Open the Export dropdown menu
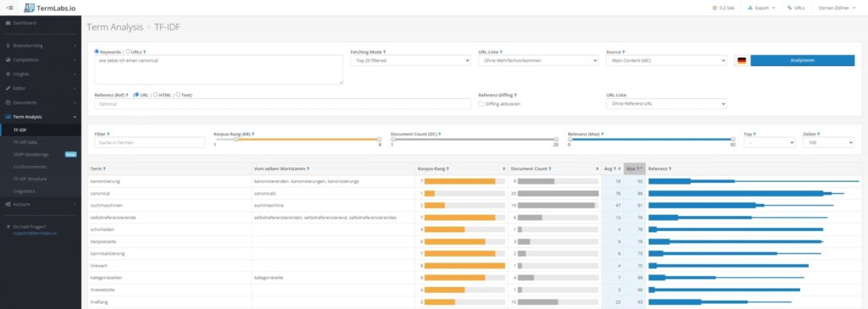The image size is (868, 309). pyautogui.click(x=762, y=8)
